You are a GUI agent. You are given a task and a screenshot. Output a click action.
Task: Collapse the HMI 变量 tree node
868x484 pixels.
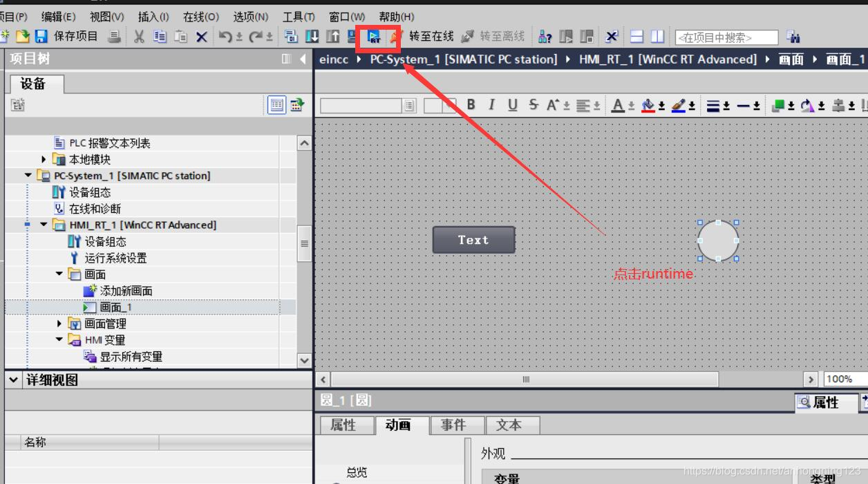59,339
